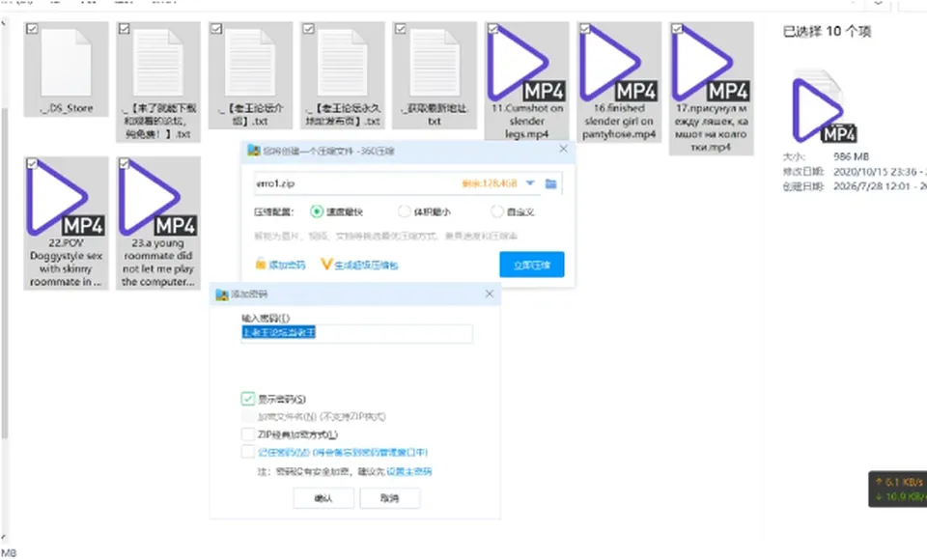Click the 【老王论坛永久…】.txt document icon
The width and height of the screenshot is (927, 560).
coord(342,62)
